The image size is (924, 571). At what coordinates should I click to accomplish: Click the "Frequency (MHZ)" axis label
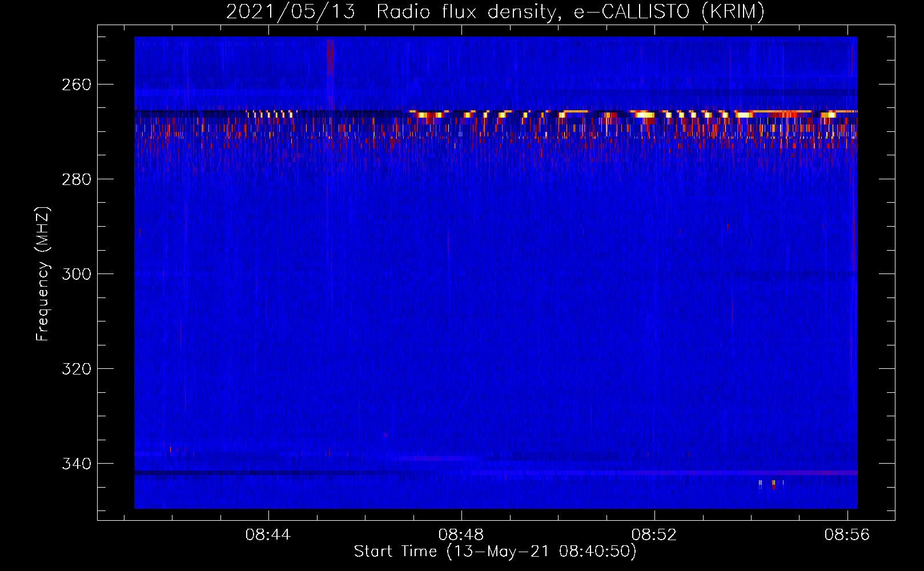pos(43,274)
